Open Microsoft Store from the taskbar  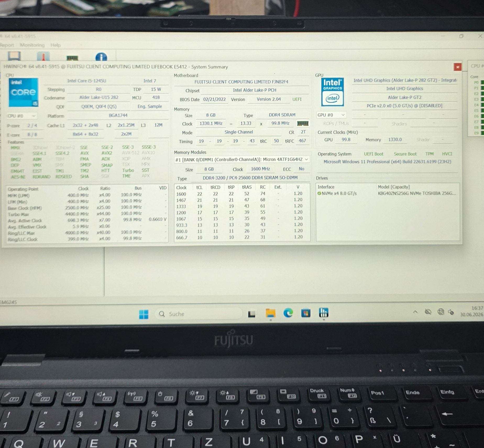(x=306, y=313)
